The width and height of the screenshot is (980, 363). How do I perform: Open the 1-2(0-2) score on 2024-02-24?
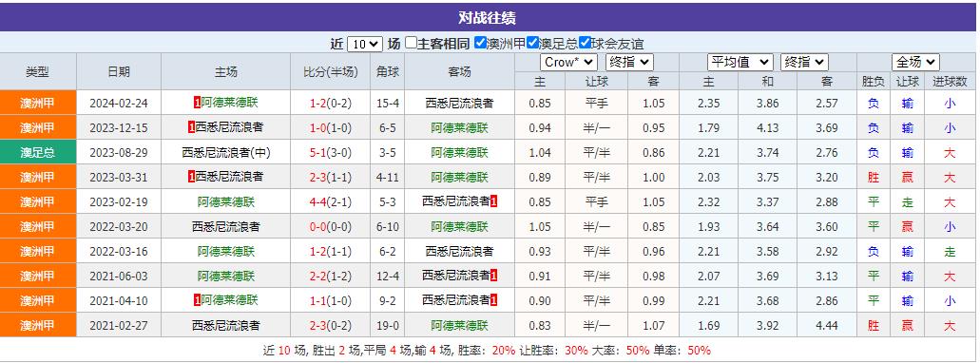[x=331, y=103]
